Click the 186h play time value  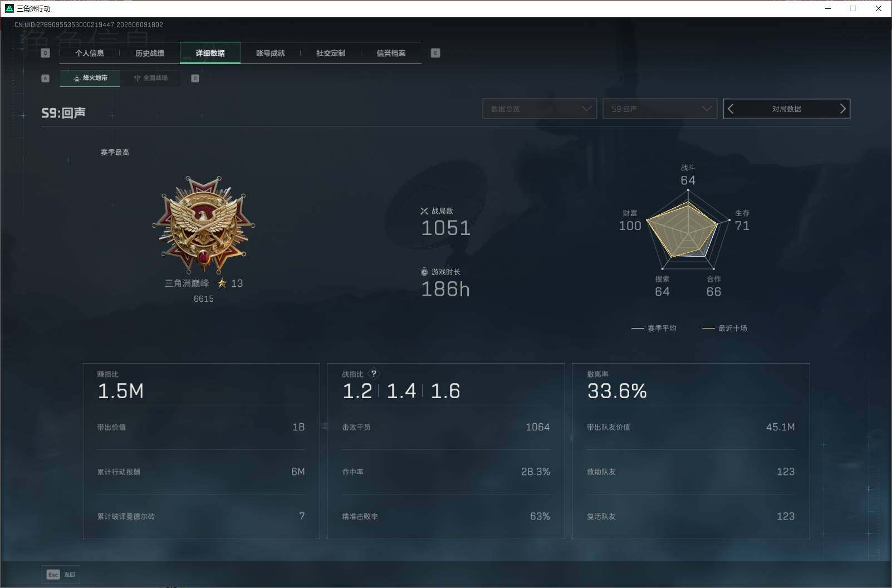[445, 289]
